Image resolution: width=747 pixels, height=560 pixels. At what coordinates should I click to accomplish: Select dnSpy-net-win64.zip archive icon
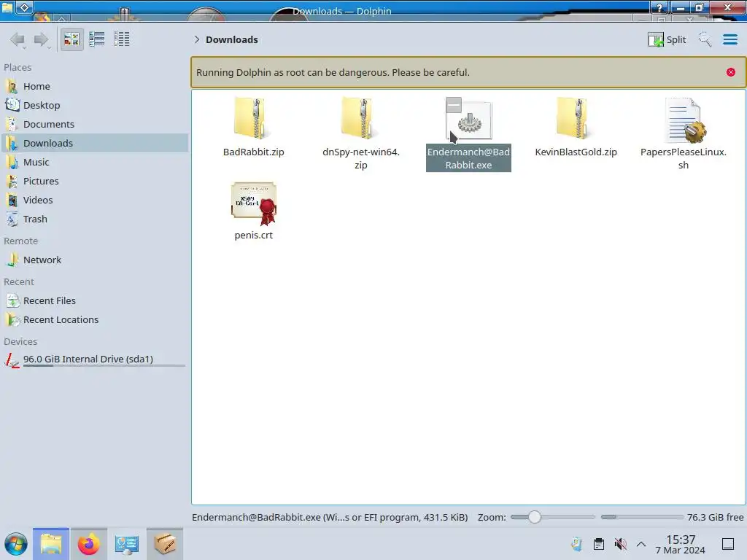tap(360, 118)
